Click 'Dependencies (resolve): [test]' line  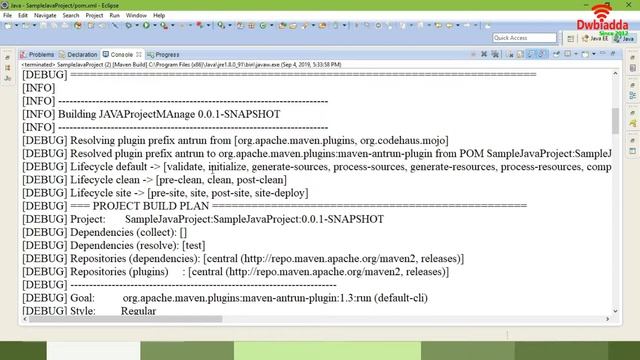pos(114,245)
